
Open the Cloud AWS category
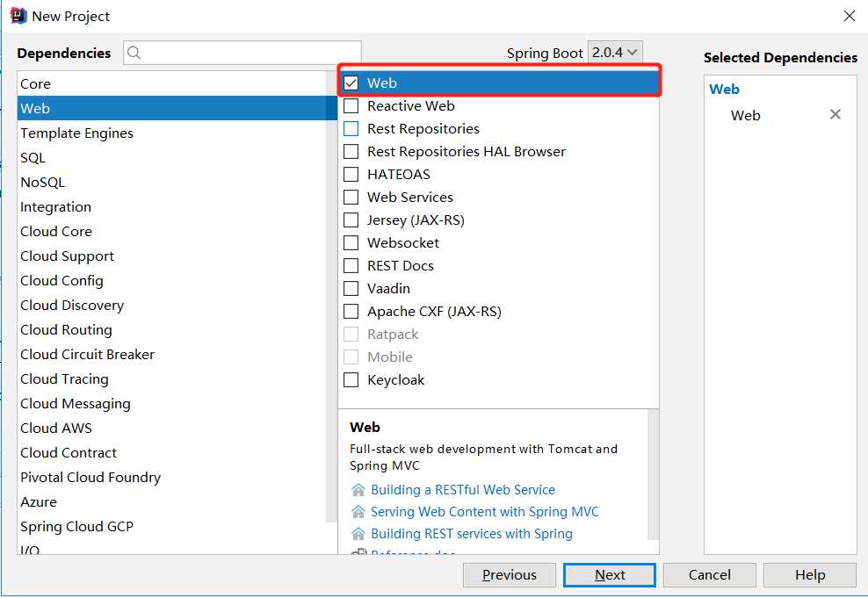[171, 429]
